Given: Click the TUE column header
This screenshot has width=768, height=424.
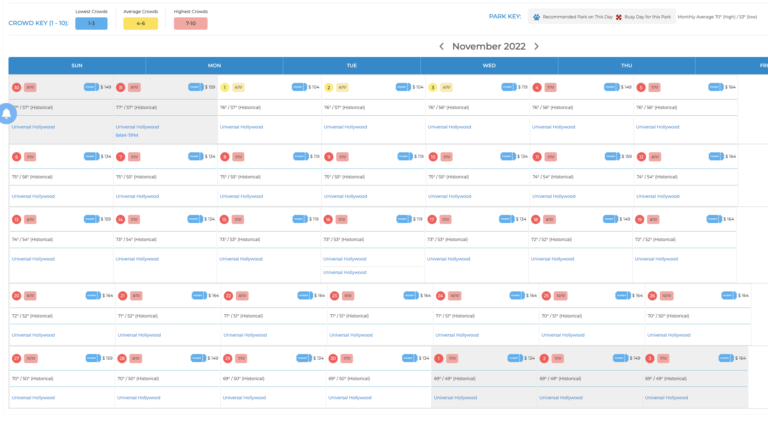Looking at the screenshot, I should point(352,66).
